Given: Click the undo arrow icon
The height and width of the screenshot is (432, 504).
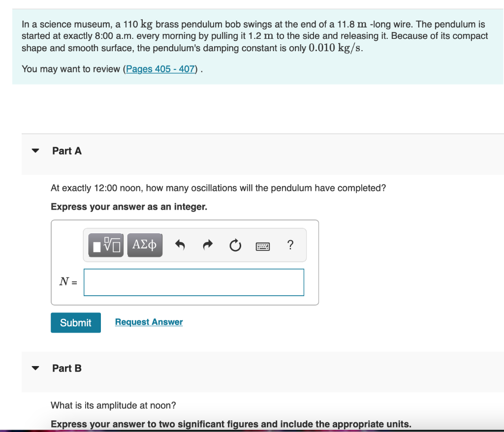Looking at the screenshot, I should pyautogui.click(x=180, y=245).
